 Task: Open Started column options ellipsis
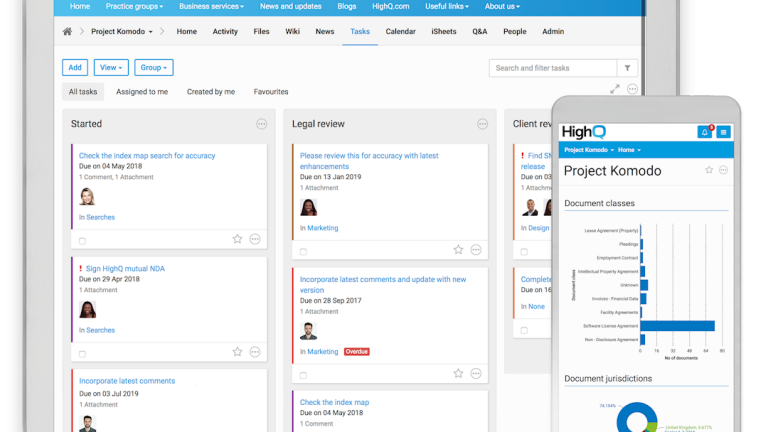[x=262, y=124]
